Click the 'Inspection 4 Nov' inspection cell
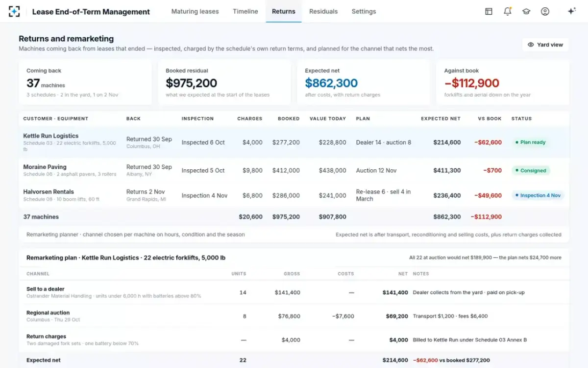Viewport: 588px width, 368px height. (205, 195)
